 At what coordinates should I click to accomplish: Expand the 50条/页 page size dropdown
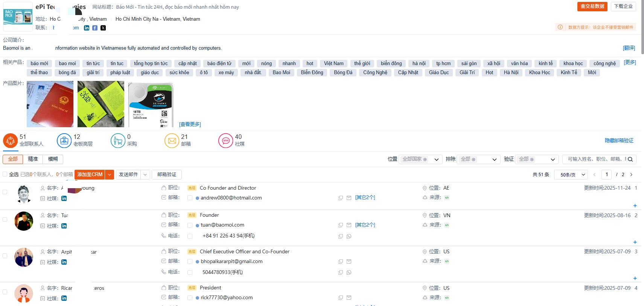571,175
